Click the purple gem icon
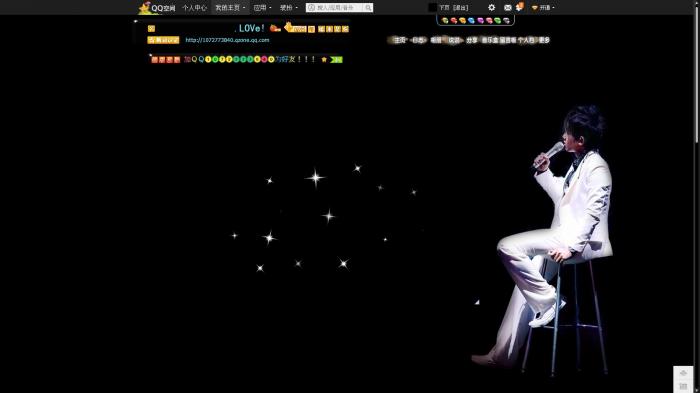700x393 pixels. tap(480, 21)
